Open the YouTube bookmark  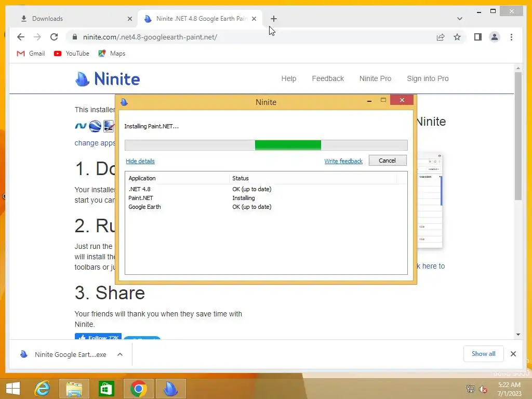pyautogui.click(x=71, y=54)
